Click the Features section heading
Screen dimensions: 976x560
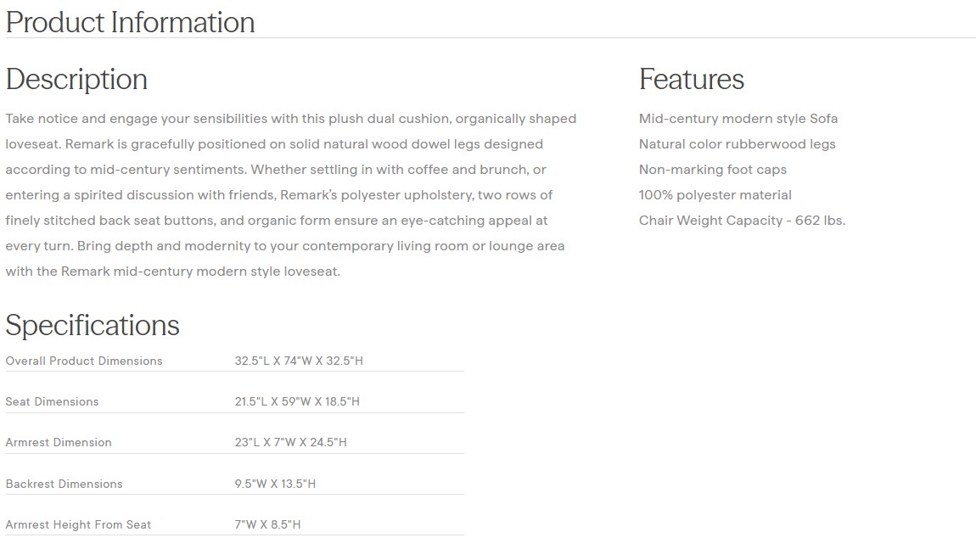coord(691,79)
